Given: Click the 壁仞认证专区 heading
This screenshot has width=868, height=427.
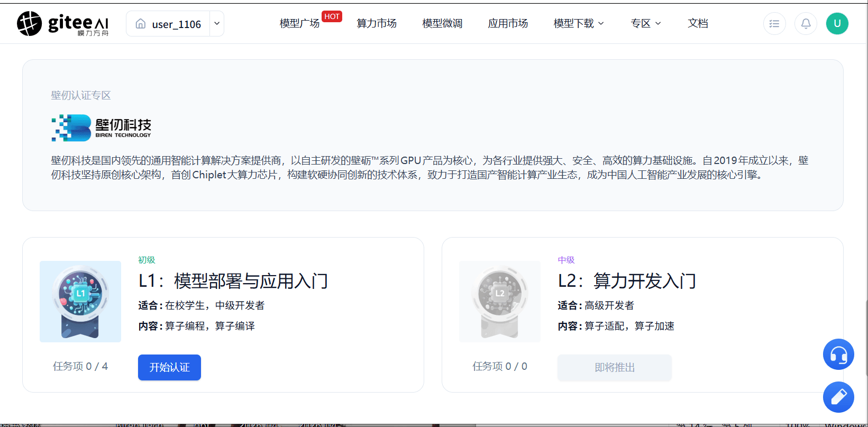Looking at the screenshot, I should 81,95.
